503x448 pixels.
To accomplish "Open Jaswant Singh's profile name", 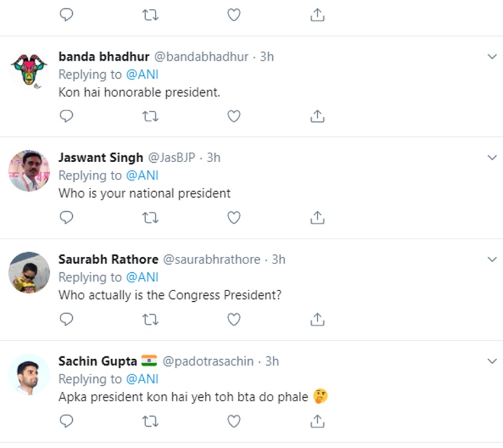I will pos(101,158).
